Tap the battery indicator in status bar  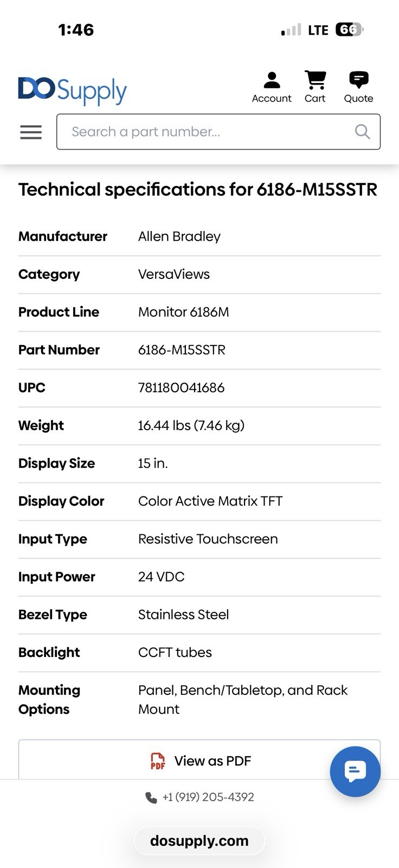click(350, 29)
